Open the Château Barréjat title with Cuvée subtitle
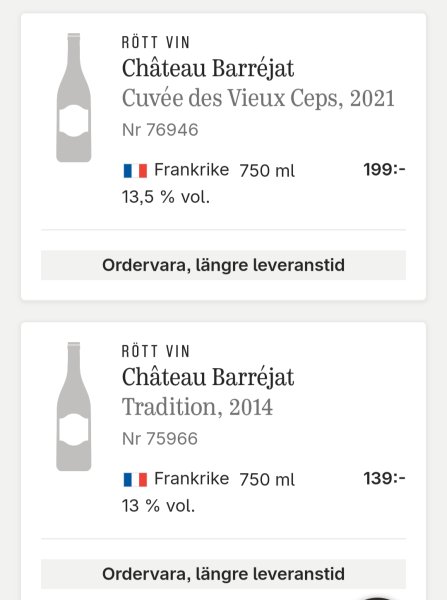 click(208, 69)
